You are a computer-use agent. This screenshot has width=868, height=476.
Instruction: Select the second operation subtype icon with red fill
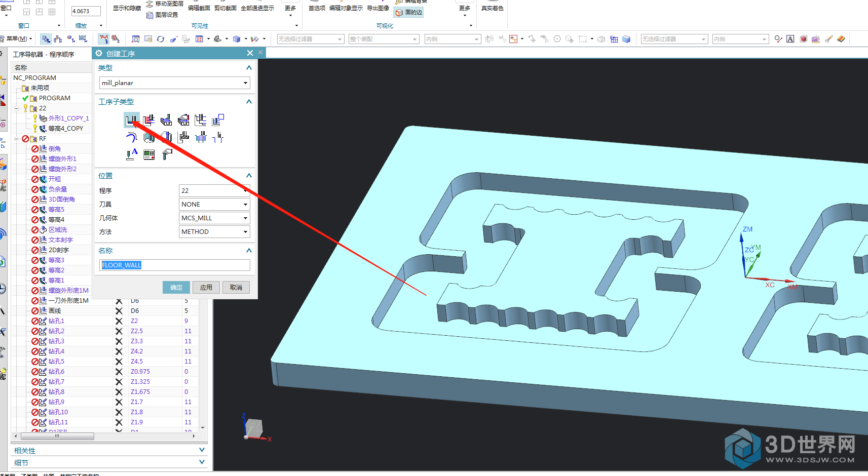point(148,120)
